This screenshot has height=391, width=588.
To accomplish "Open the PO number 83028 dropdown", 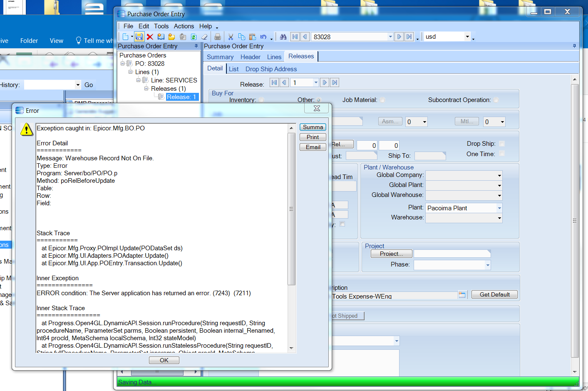I will coord(390,37).
